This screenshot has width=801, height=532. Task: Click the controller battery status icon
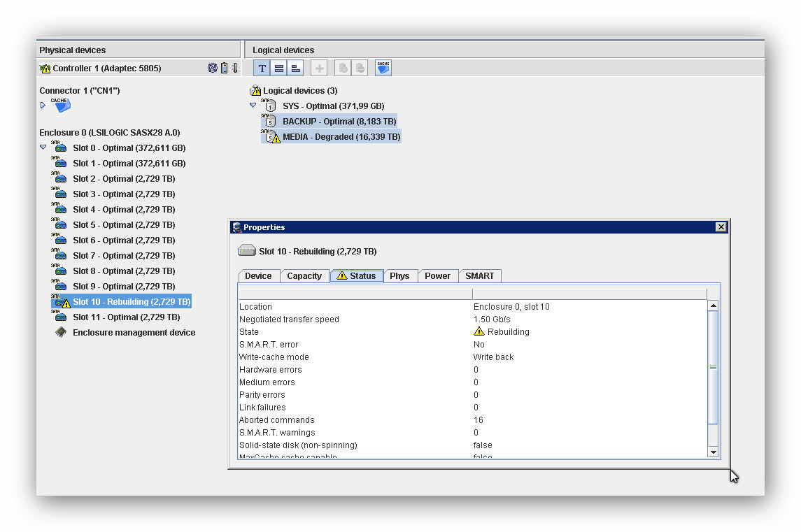pos(224,68)
